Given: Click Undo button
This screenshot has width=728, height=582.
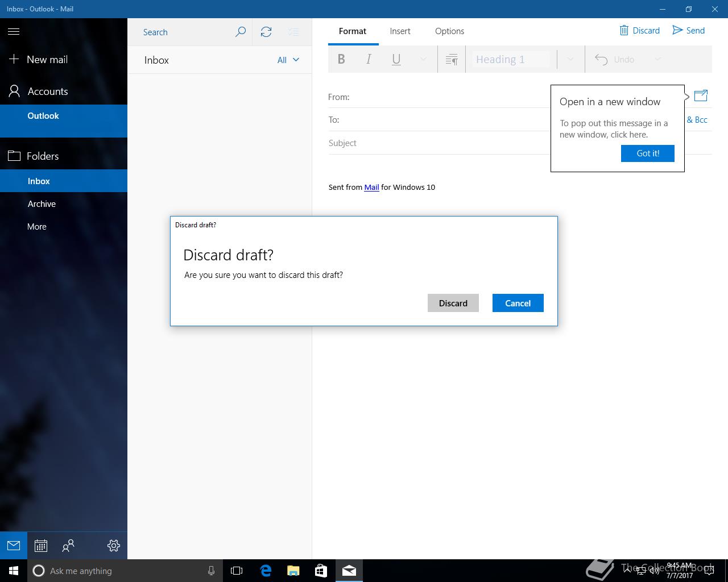Looking at the screenshot, I should [x=615, y=59].
